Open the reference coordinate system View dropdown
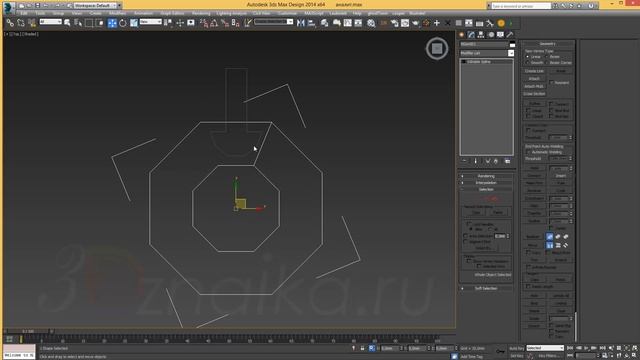The image size is (640, 360). pos(151,22)
